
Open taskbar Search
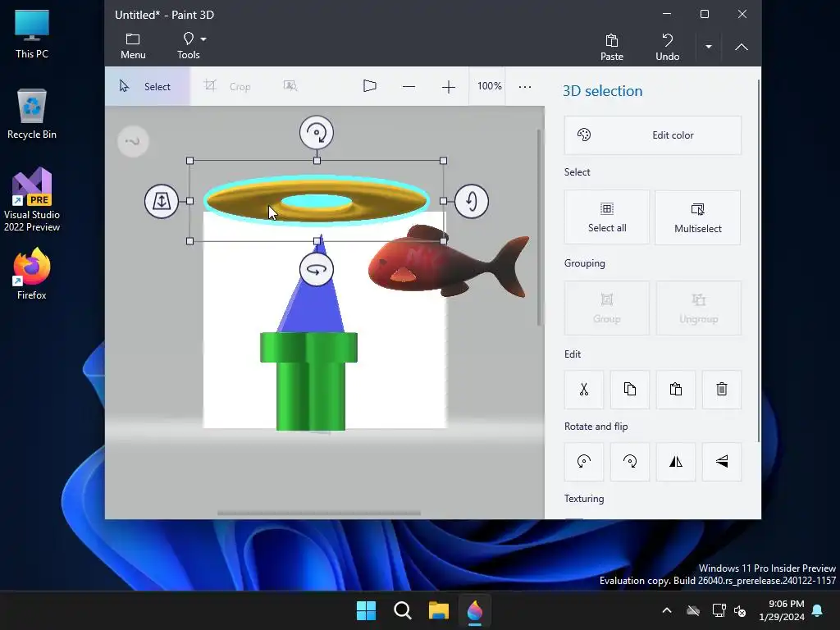pyautogui.click(x=402, y=610)
